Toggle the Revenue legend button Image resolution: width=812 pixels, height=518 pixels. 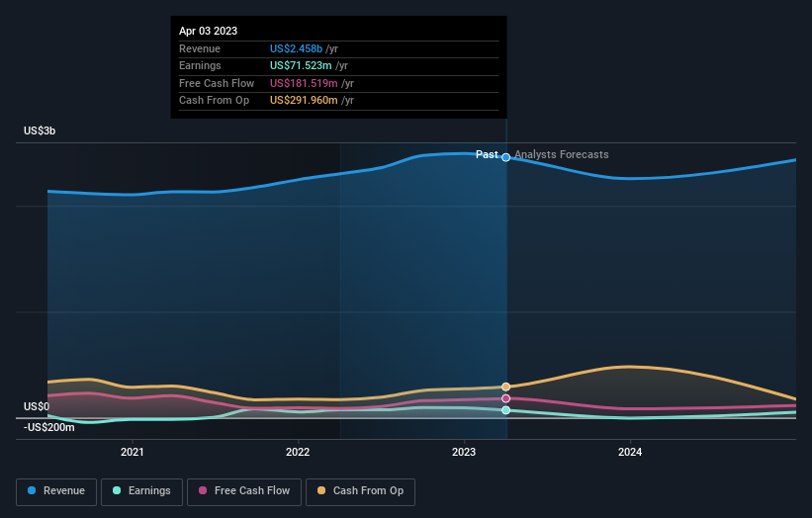56,491
